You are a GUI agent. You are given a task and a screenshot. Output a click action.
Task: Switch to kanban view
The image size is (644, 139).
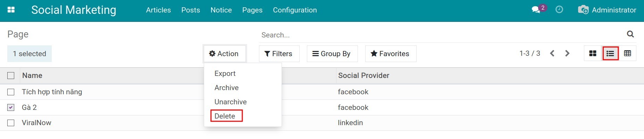(x=593, y=53)
